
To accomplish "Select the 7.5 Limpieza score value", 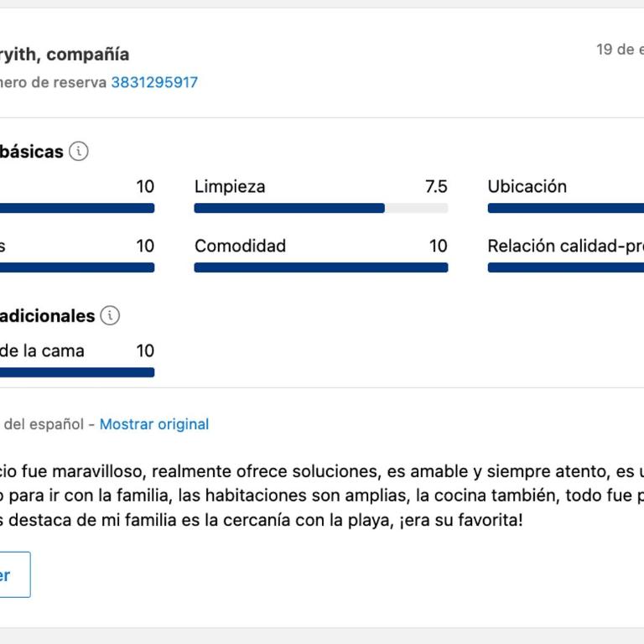I will point(436,187).
